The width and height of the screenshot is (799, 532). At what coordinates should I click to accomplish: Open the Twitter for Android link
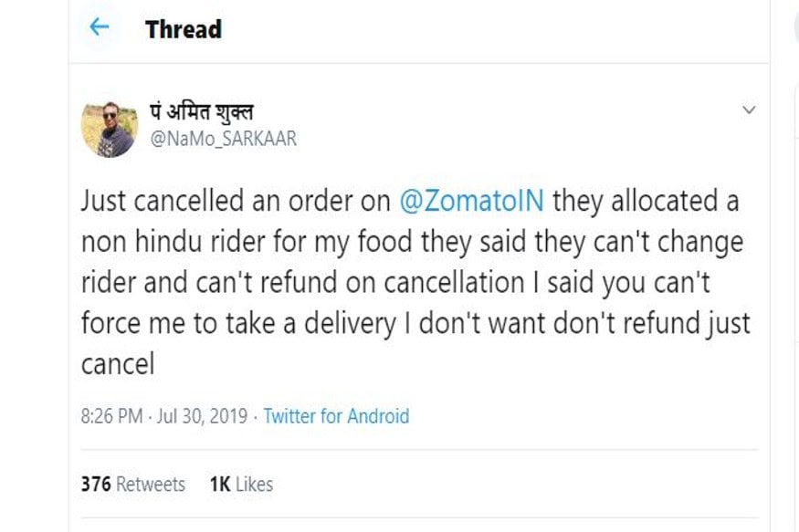pos(336,416)
